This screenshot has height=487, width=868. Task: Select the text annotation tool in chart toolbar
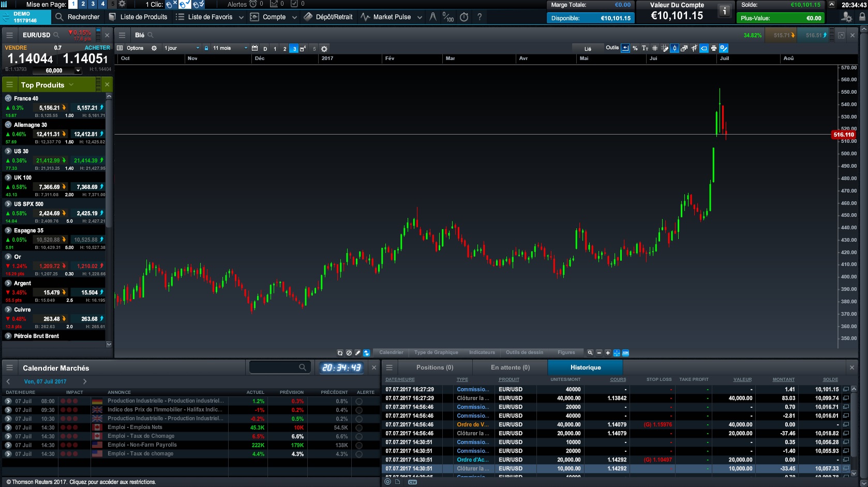click(645, 48)
